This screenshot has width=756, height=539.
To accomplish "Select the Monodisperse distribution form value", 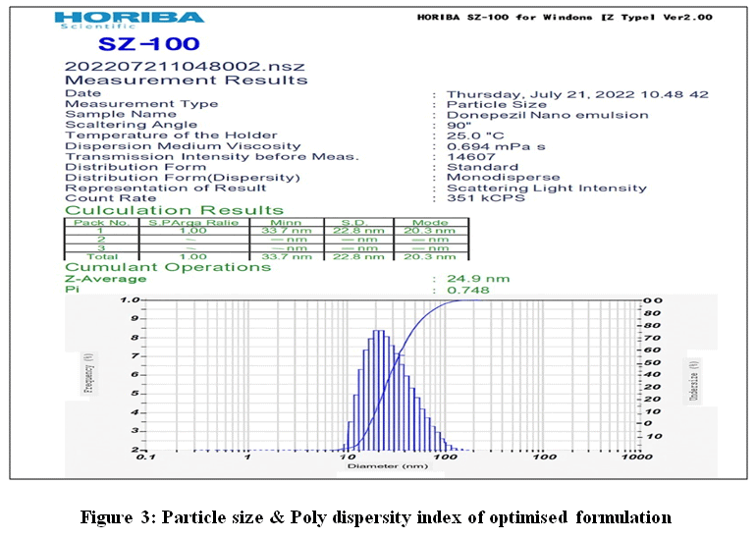I will 494,178.
